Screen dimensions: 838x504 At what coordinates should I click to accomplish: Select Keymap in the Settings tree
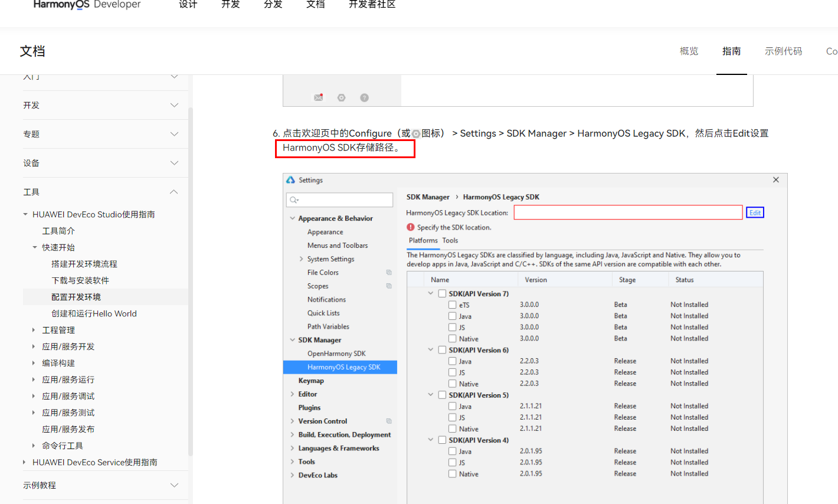tap(311, 381)
